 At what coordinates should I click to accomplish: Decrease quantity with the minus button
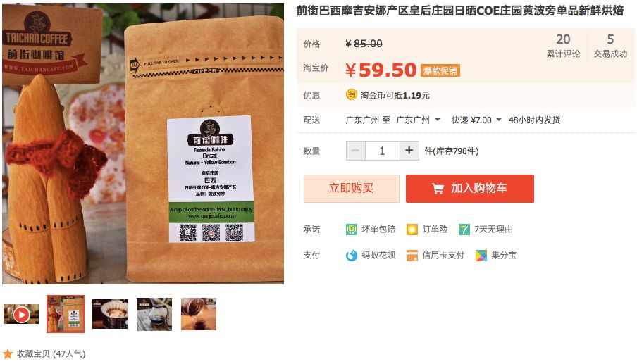point(355,151)
